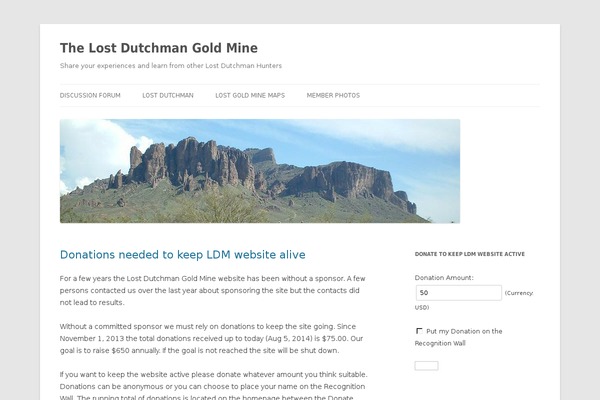The image size is (600, 400).
Task: Open the Member Photos menu item
Action: [333, 95]
